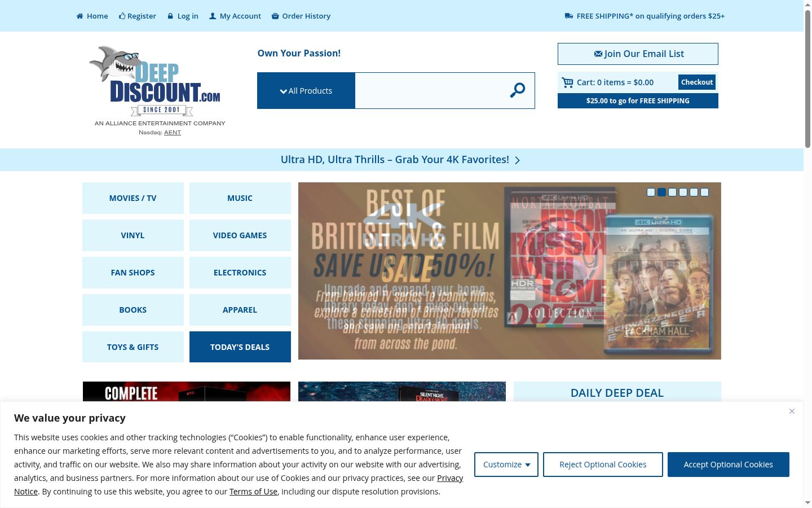Open the Electronics category
Screen dimensions: 812x508
(x=240, y=273)
